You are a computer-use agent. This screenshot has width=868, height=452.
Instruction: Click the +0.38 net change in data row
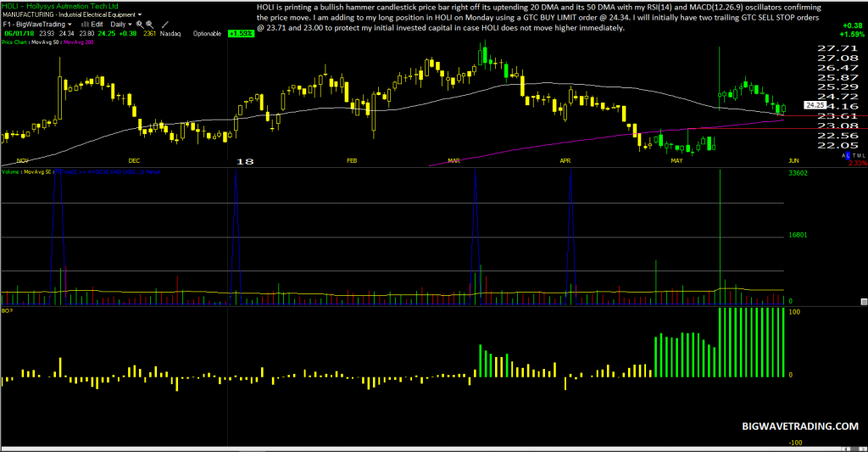pos(128,34)
